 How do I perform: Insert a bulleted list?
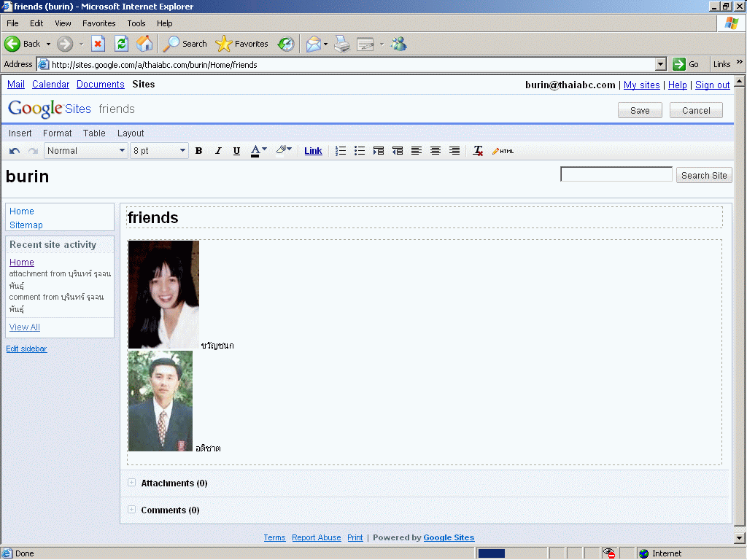[360, 151]
